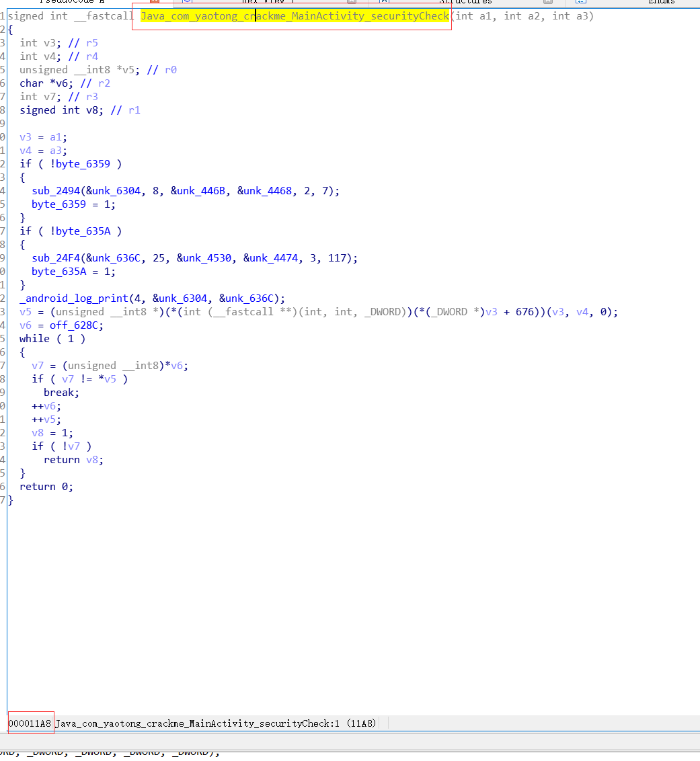Screen dimensions: 700x761
Task: Click the 'byte_6359 = 1;' assignment
Action: pyautogui.click(x=73, y=204)
